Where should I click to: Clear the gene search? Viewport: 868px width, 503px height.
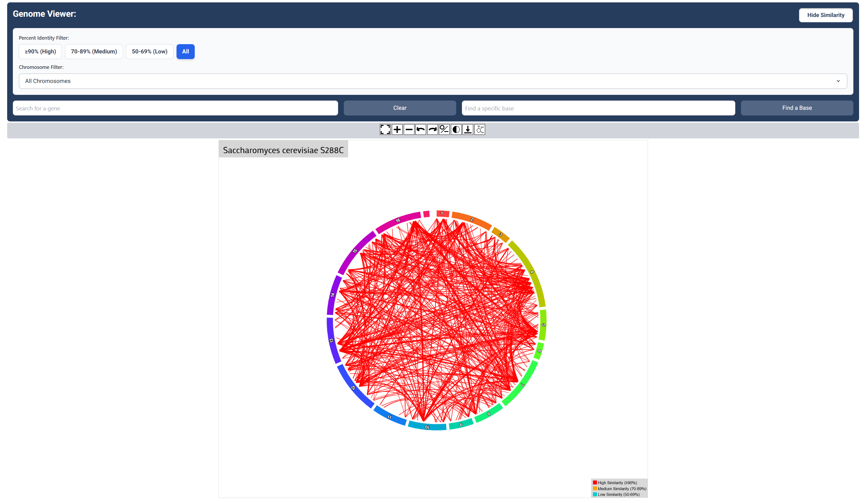point(400,108)
